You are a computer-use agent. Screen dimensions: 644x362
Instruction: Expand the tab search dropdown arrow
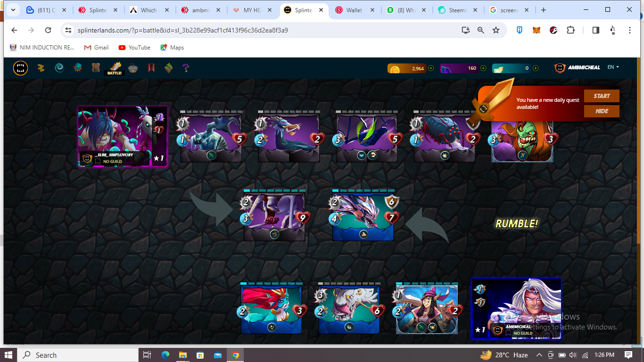pyautogui.click(x=13, y=10)
